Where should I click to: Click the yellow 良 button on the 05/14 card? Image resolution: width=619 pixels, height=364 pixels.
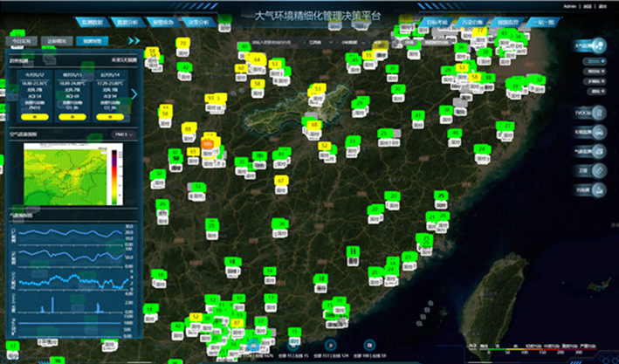tap(110, 117)
